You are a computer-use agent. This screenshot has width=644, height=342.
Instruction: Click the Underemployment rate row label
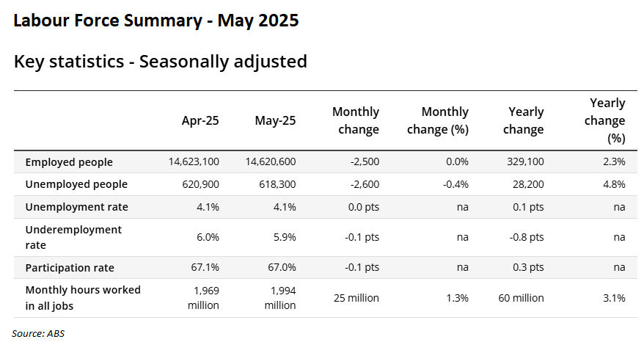coord(73,237)
